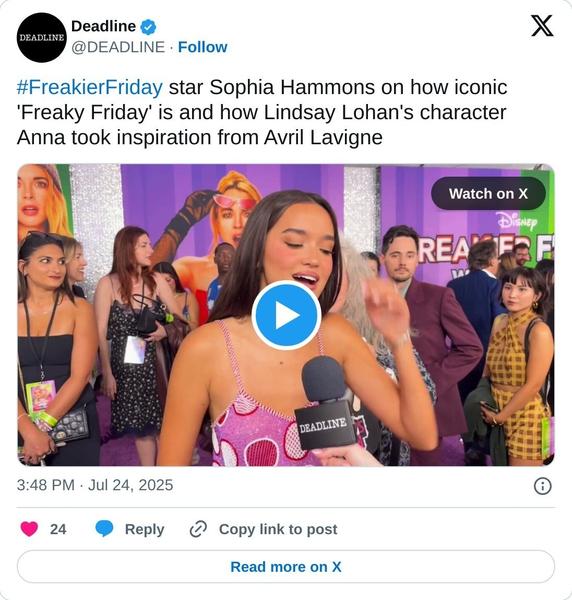Viewport: 572px width, 600px height.
Task: Click Copy link to post text
Action: click(278, 529)
